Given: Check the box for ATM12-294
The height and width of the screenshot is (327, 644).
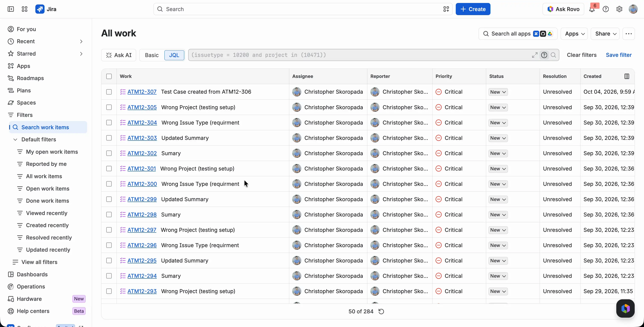Looking at the screenshot, I should 109,276.
